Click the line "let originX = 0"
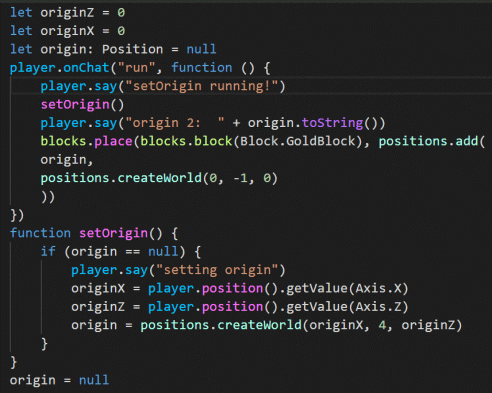Viewport: 492px width, 393px height. click(67, 31)
